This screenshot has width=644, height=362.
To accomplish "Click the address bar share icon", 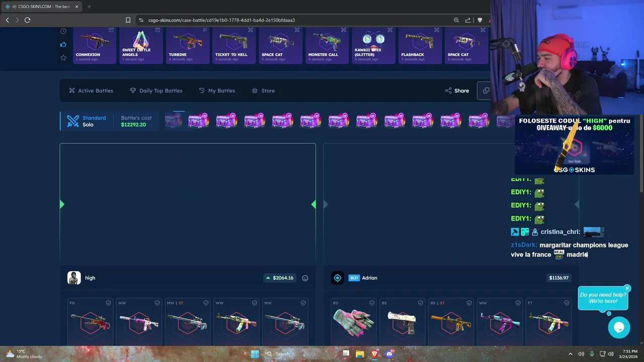I will pyautogui.click(x=468, y=20).
